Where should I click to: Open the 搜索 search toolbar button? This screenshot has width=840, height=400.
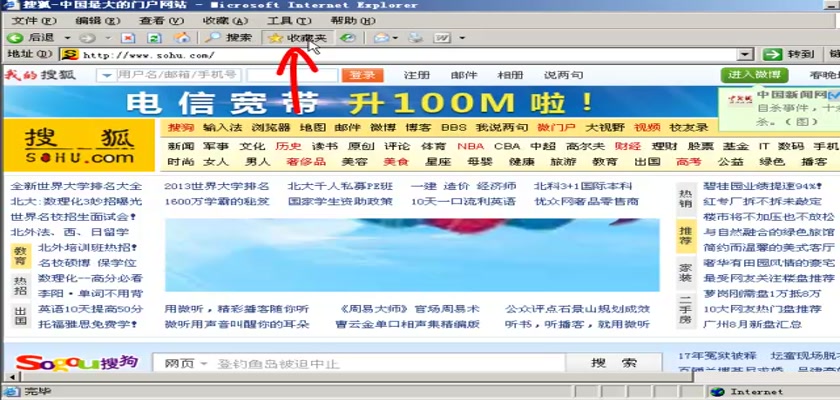tap(229, 37)
